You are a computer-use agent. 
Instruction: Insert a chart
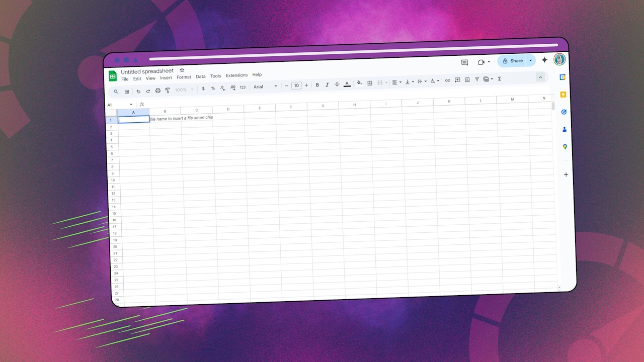tap(467, 79)
